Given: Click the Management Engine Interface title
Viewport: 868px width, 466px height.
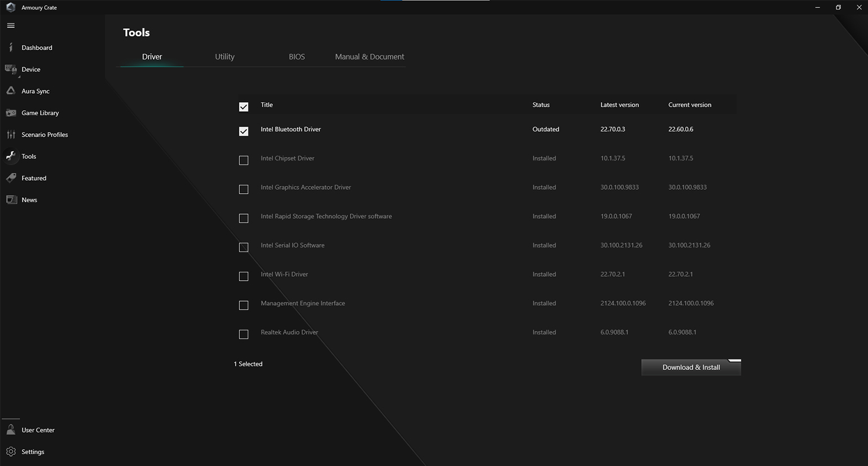Looking at the screenshot, I should 303,303.
